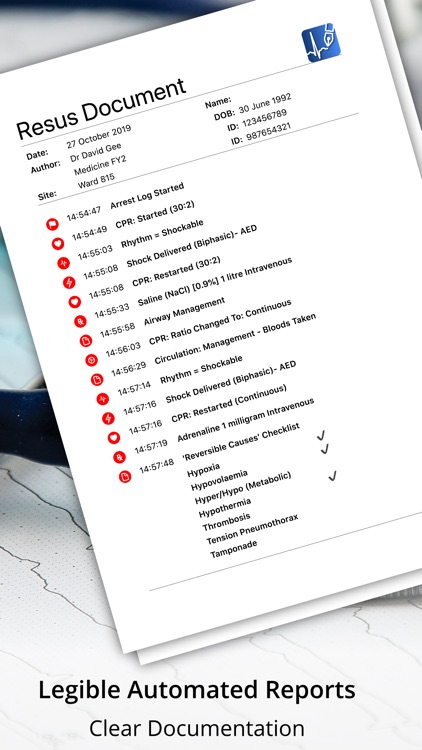Image resolution: width=422 pixels, height=750 pixels.
Task: Select the timestamp '14:56:03'
Action: click(x=123, y=351)
